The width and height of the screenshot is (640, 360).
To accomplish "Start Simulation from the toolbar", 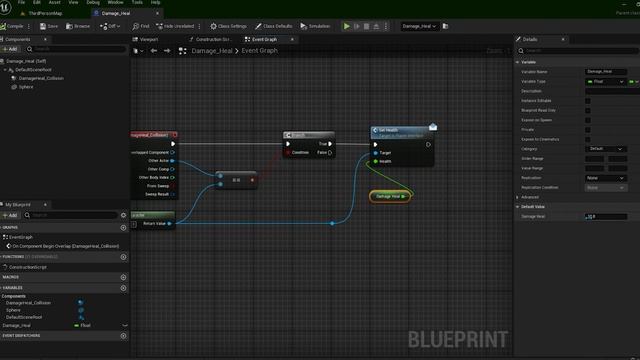I will click(x=315, y=26).
